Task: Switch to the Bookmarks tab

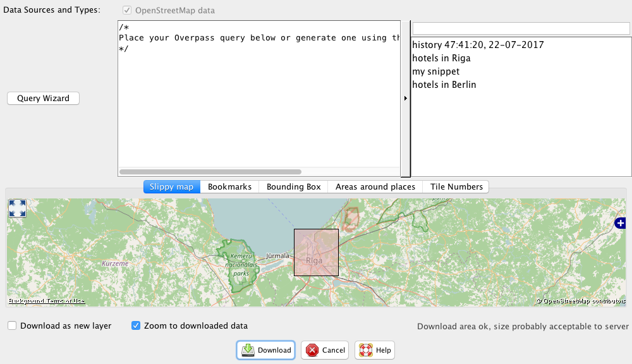Action: pos(229,186)
